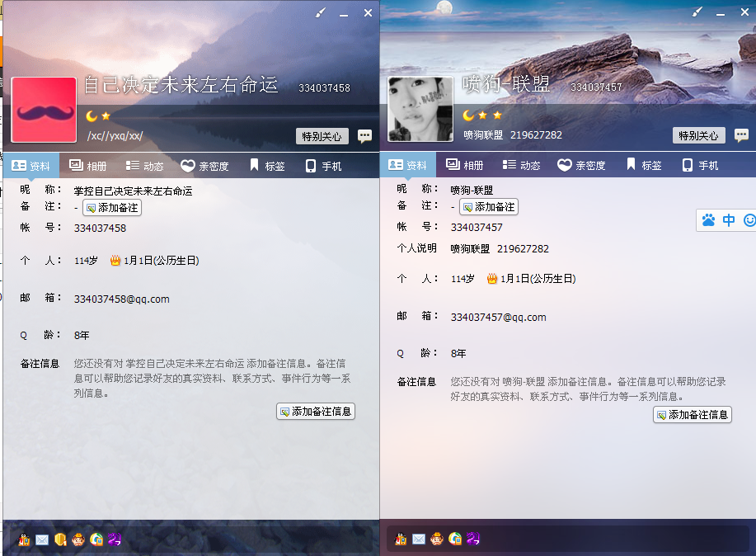
Task: Click header number 334037458 in left window
Action: coord(324,87)
